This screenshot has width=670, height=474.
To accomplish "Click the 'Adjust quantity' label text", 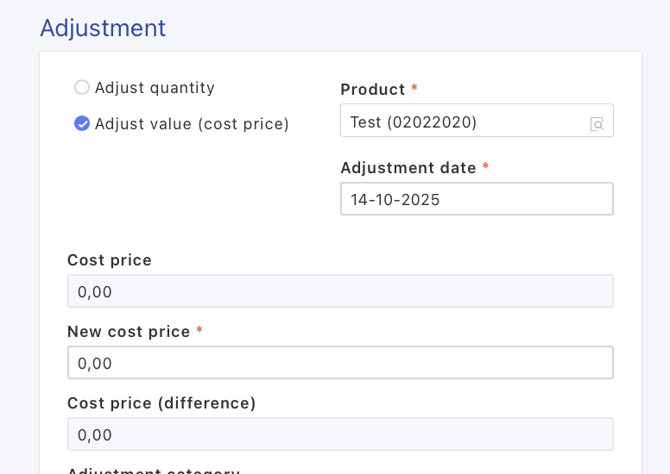I will [x=154, y=88].
